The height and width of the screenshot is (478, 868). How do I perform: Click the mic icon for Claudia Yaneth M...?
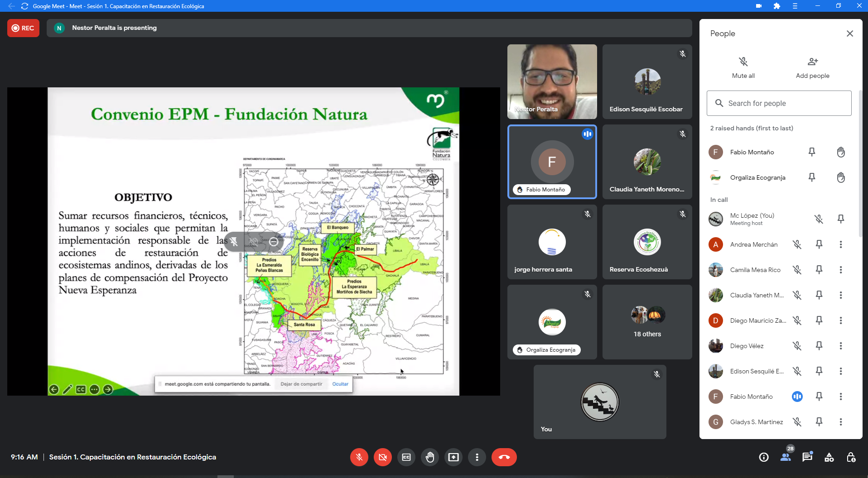pos(797,295)
